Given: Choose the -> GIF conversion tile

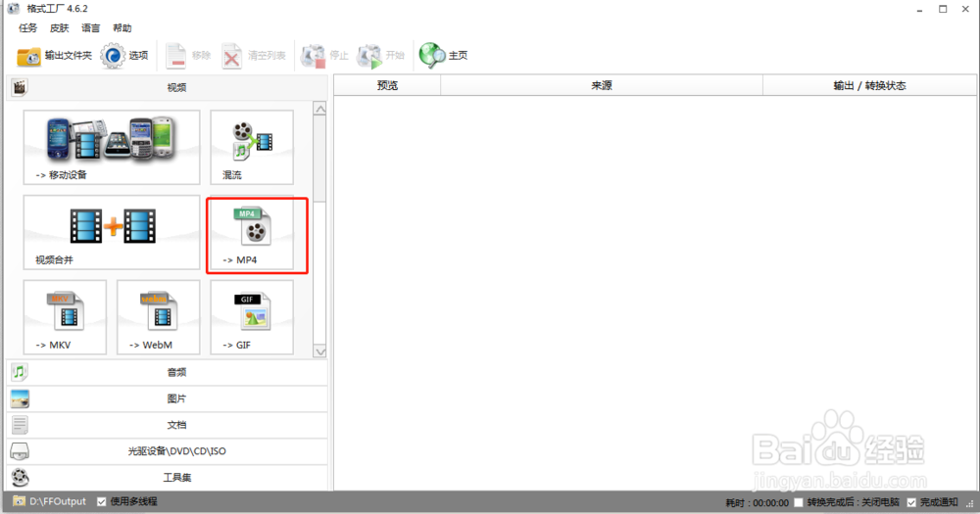Looking at the screenshot, I should coord(252,317).
